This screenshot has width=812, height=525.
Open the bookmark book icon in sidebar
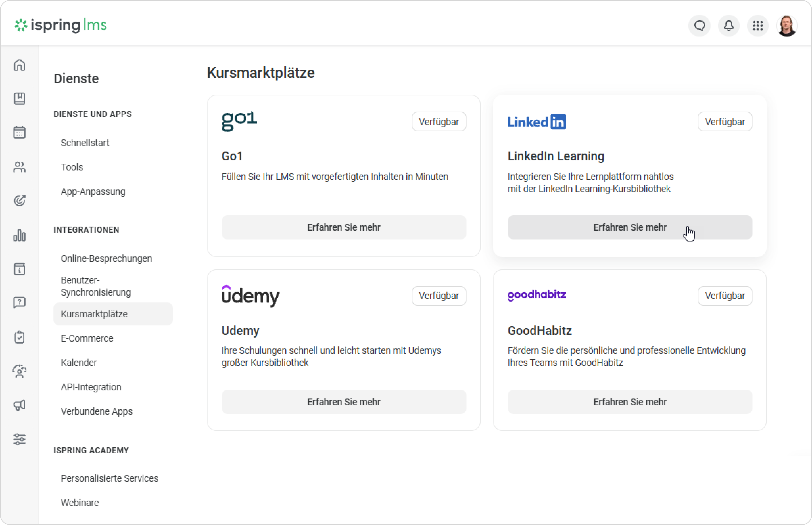(19, 98)
